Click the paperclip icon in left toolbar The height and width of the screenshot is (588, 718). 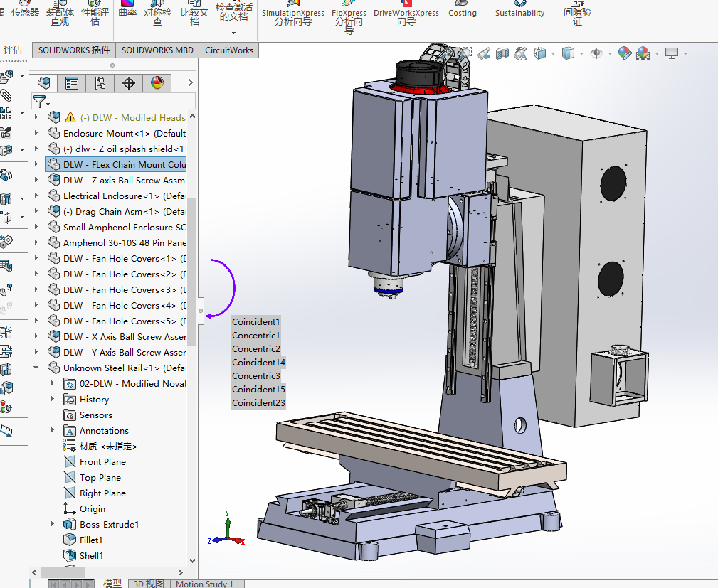tap(6, 95)
